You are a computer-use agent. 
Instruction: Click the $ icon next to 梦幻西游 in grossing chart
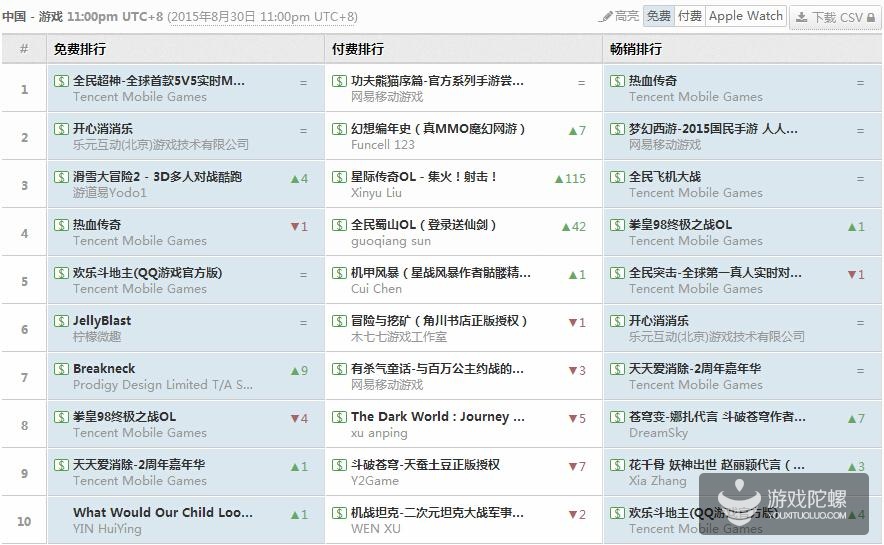(617, 129)
